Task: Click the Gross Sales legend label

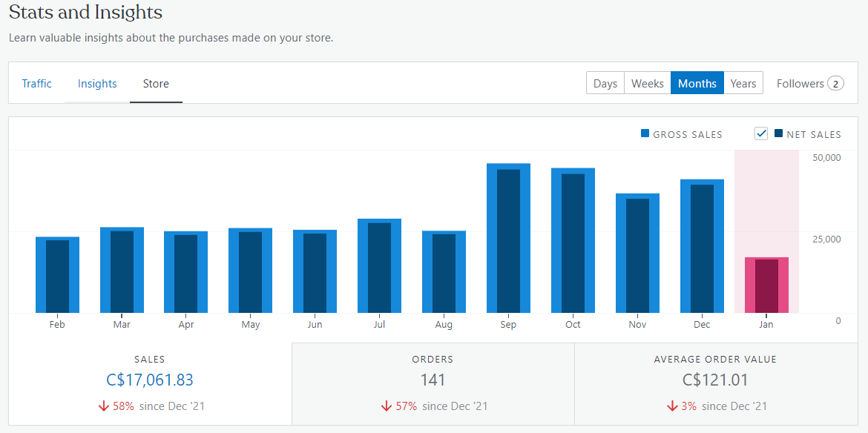Action: pyautogui.click(x=688, y=134)
